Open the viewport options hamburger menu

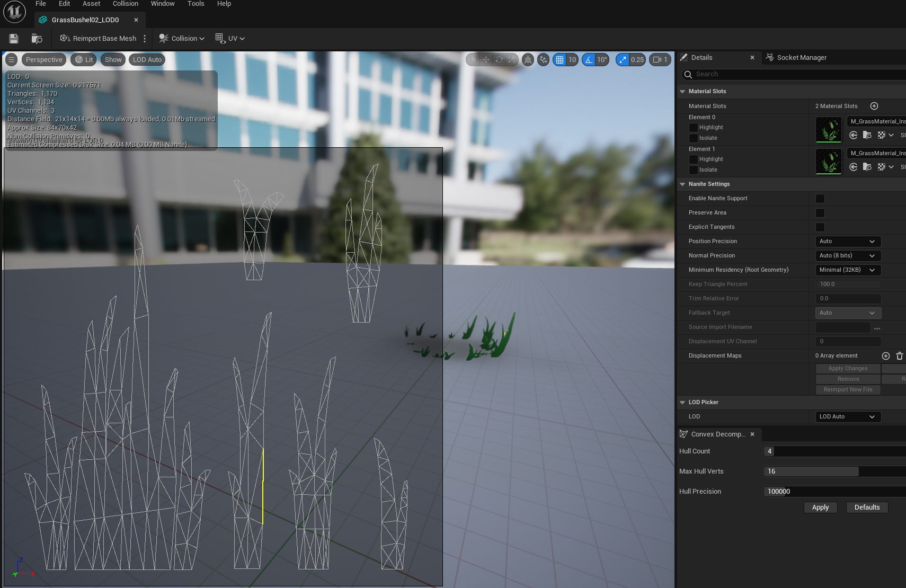point(11,60)
